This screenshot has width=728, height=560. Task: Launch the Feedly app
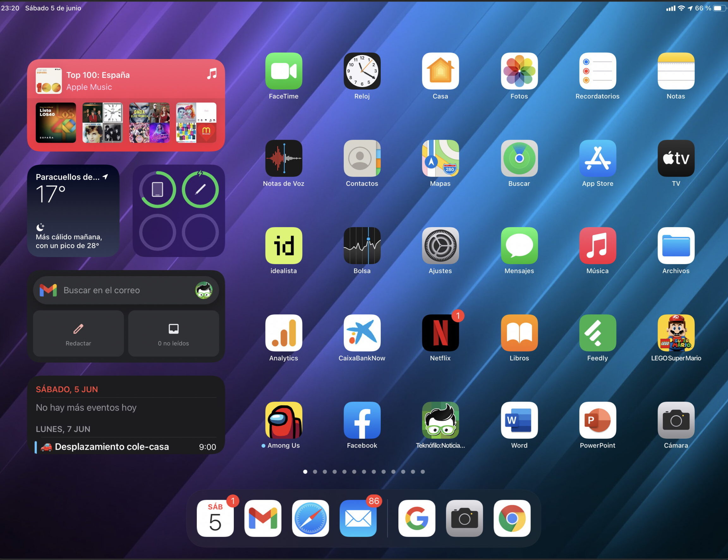597,333
